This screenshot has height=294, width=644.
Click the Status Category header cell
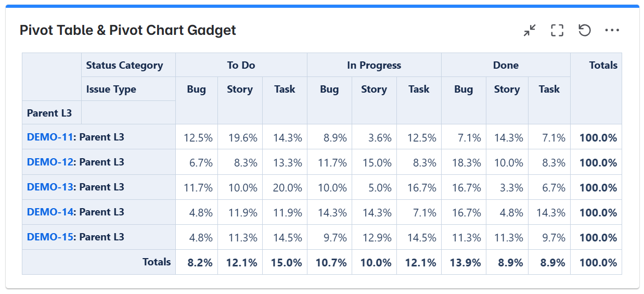tap(124, 66)
